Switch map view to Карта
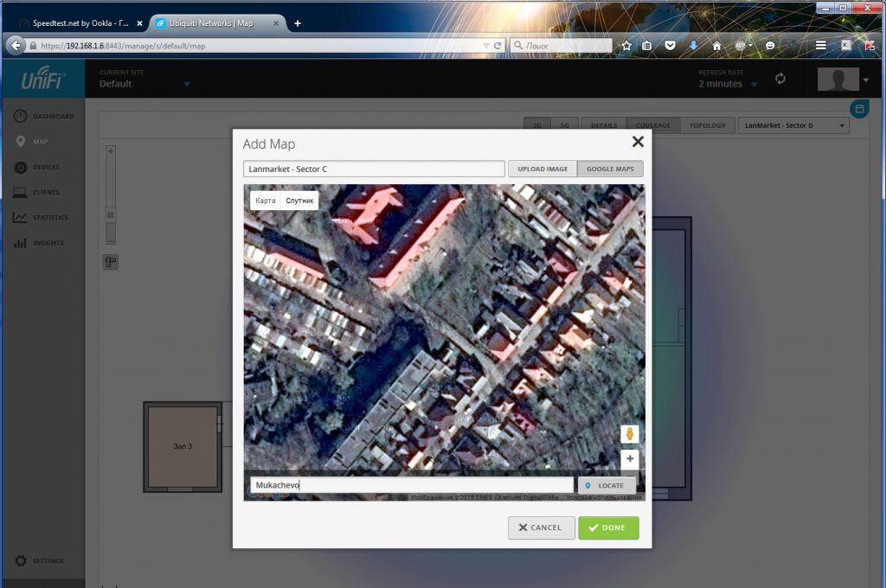 tap(266, 201)
